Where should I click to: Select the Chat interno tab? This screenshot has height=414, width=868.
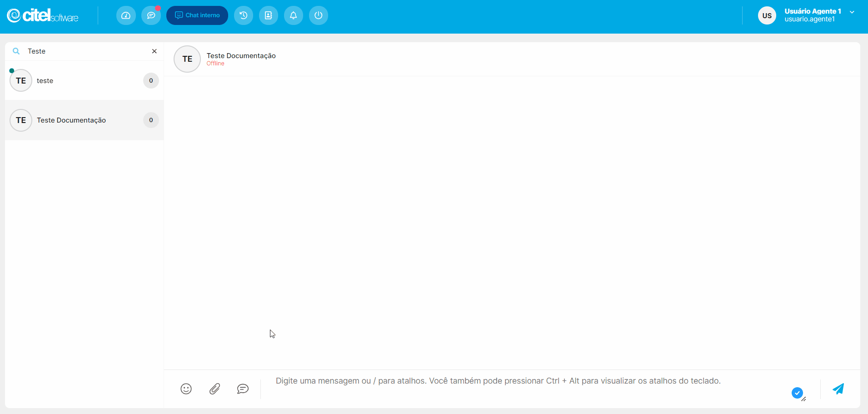(197, 15)
